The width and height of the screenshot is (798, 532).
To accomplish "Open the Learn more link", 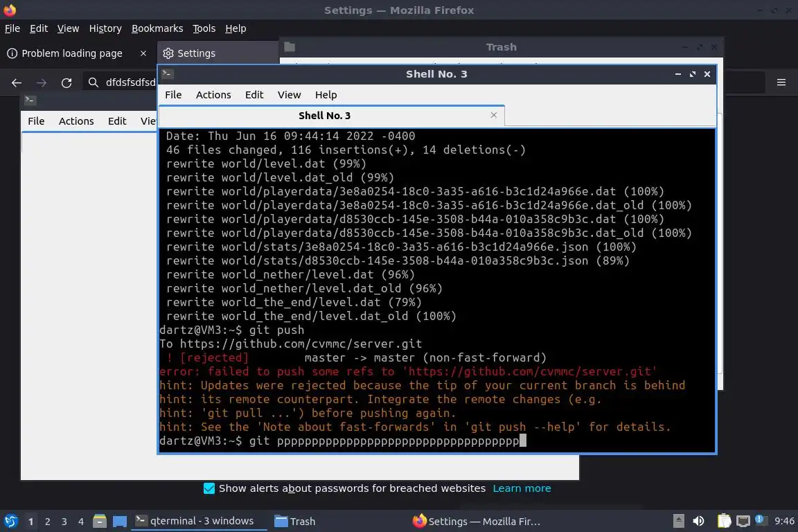I will [x=522, y=488].
